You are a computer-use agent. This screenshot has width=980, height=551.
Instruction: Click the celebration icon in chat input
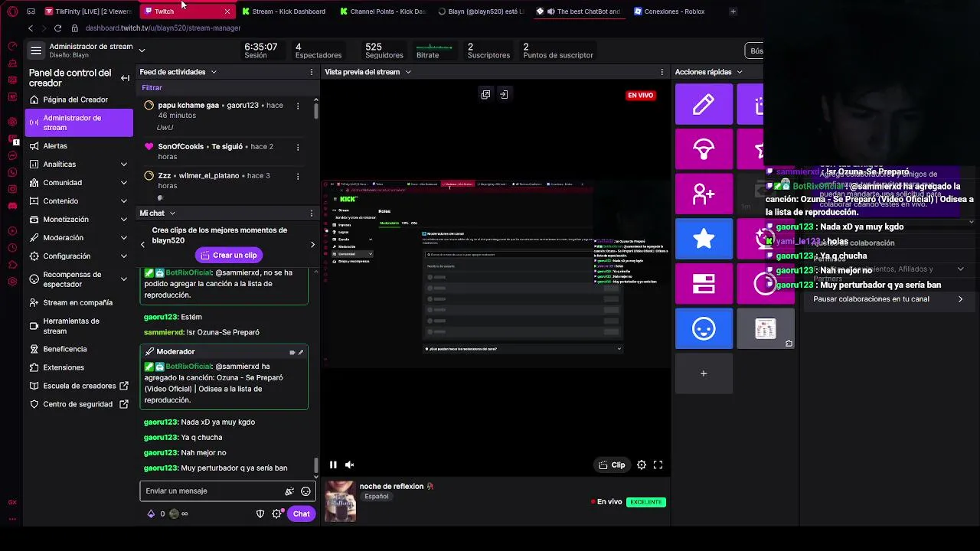tap(289, 491)
